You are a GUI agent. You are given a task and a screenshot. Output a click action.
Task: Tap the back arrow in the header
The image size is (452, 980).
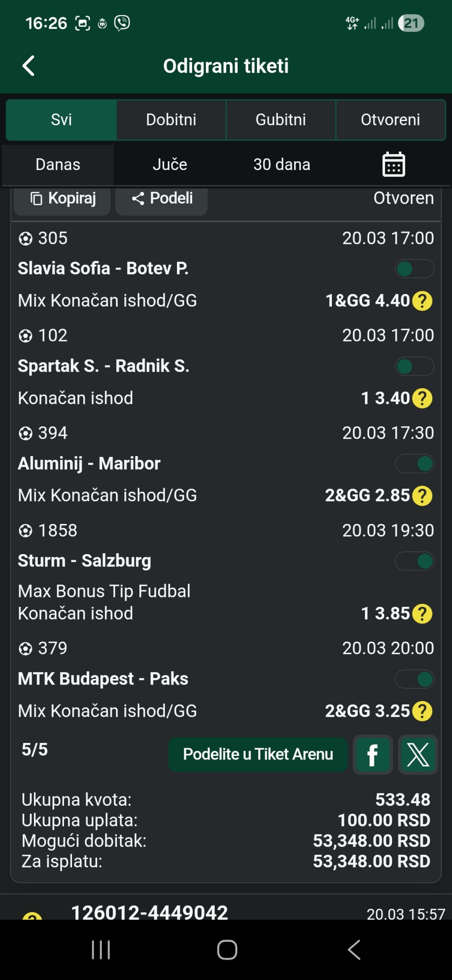pos(29,66)
